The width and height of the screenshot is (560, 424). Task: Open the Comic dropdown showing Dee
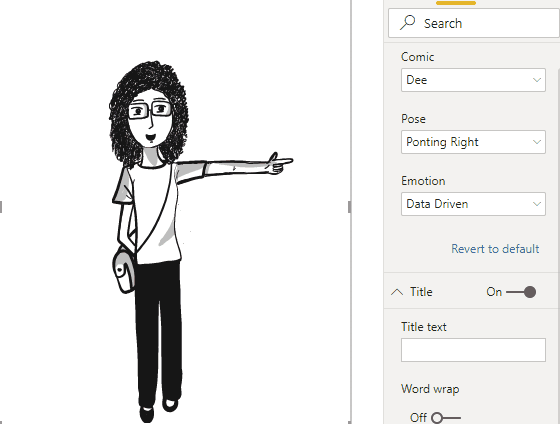click(x=473, y=80)
